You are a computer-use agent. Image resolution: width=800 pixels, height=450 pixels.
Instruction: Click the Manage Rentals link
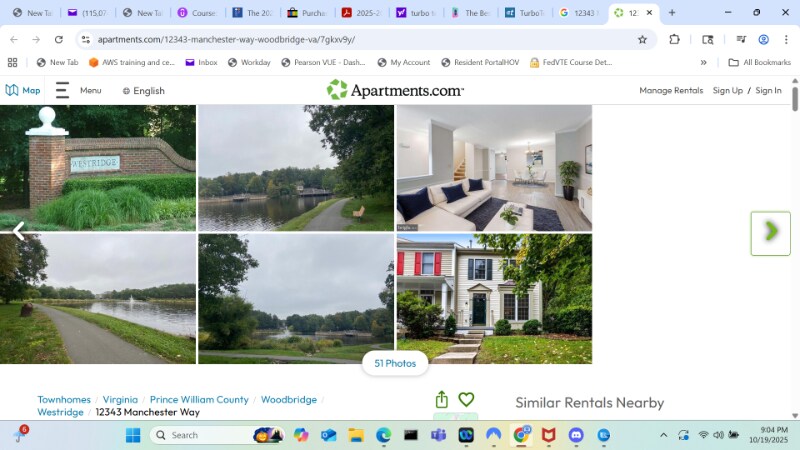[671, 91]
